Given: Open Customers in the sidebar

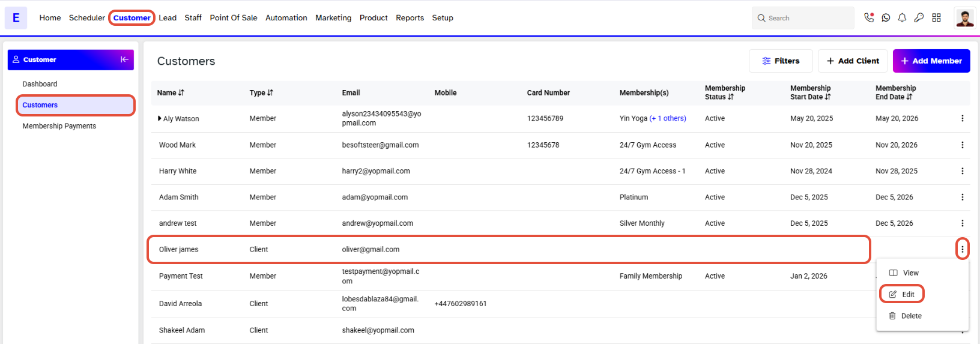Looking at the screenshot, I should [x=75, y=105].
